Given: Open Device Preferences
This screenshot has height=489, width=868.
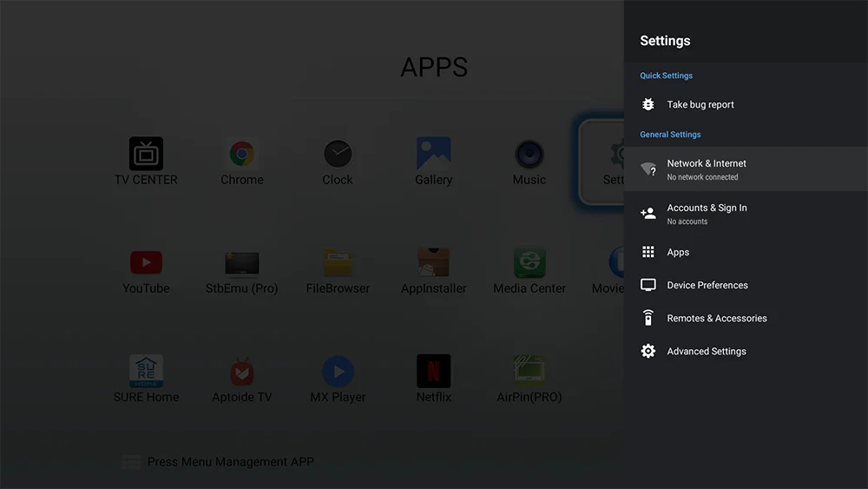Looking at the screenshot, I should click(x=746, y=285).
